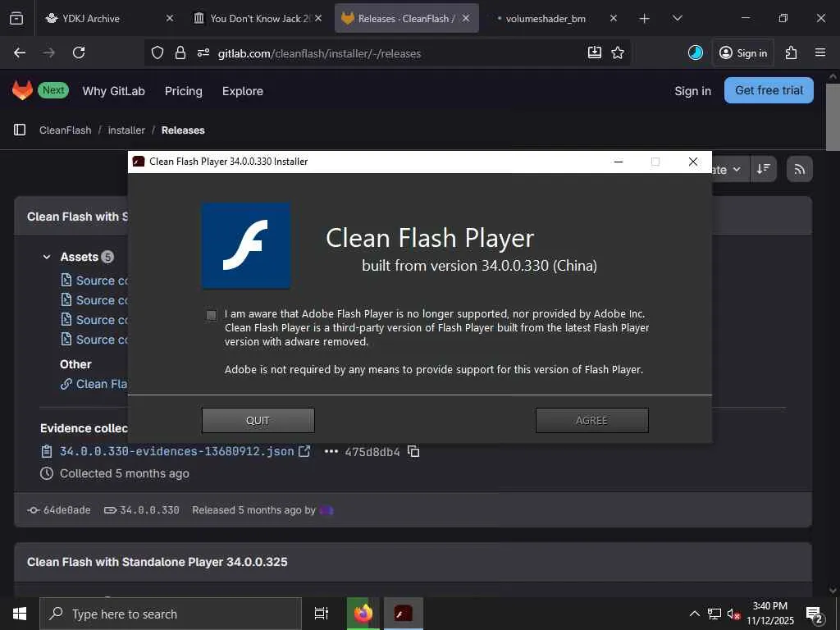
Task: Click the Flash installer taskbar icon
Action: click(x=404, y=614)
